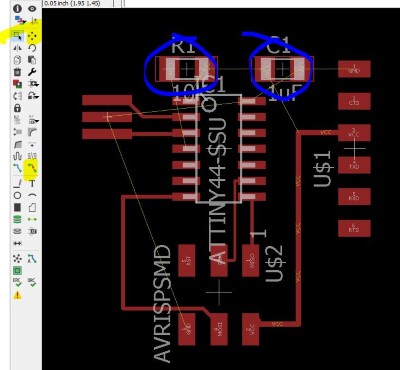Click the green square design block icon
The height and width of the screenshot is (370, 400).
point(17,270)
